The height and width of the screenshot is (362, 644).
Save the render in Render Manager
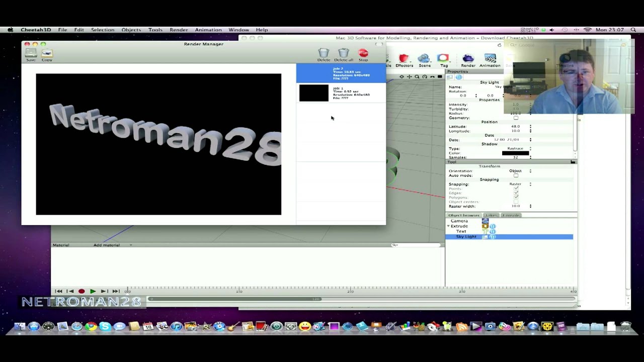[31, 54]
